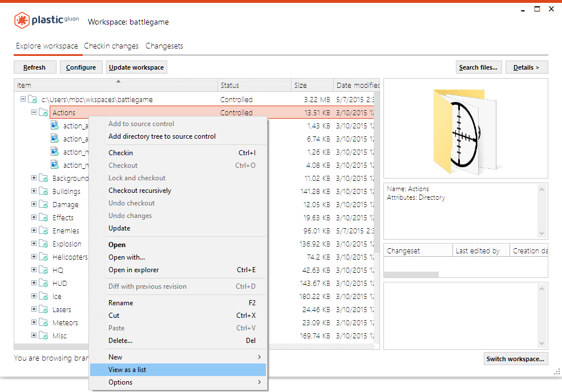Click the Misc folder icon
This screenshot has height=392, width=562.
[x=43, y=336]
